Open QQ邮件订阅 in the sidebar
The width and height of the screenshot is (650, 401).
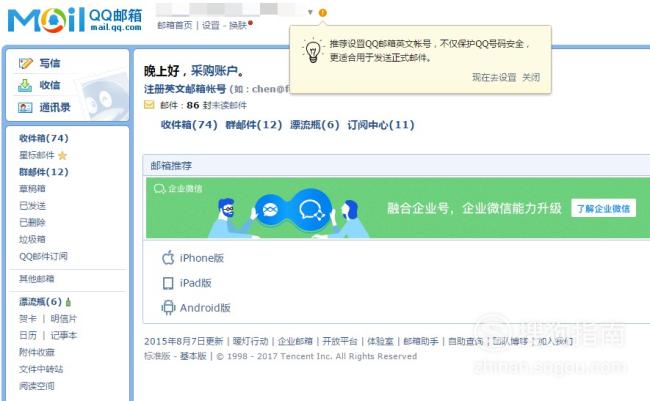click(x=43, y=256)
